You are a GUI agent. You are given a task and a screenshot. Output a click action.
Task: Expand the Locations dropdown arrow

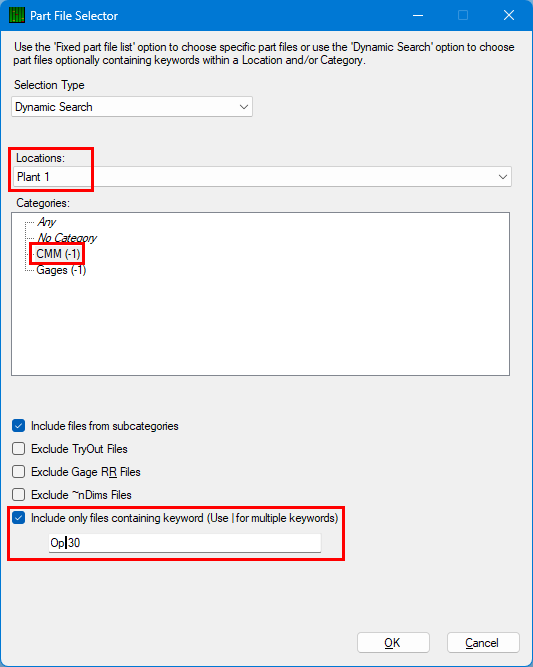tap(503, 177)
